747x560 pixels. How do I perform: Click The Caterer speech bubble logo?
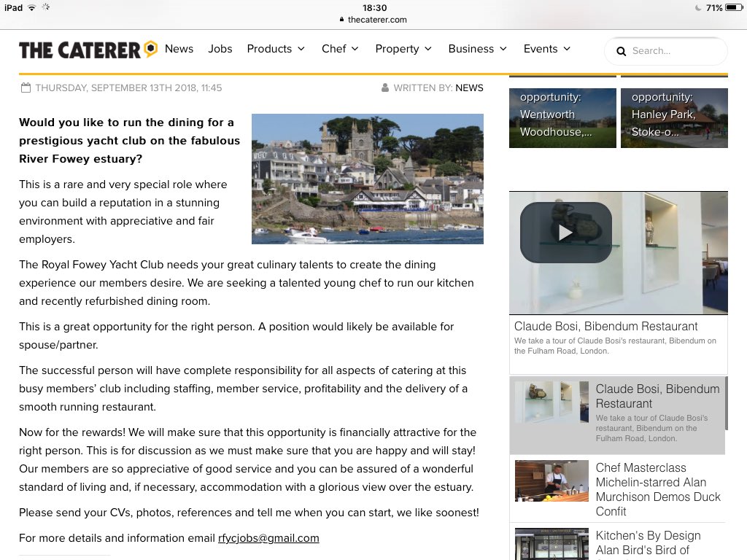point(149,48)
